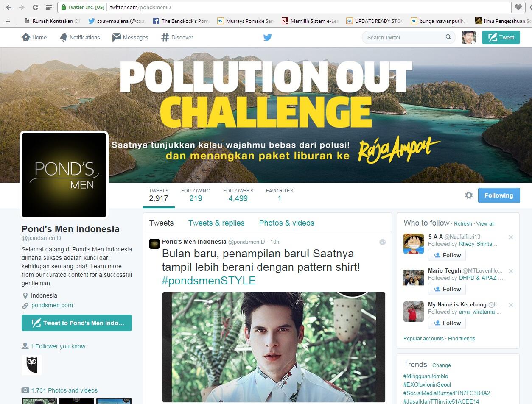Click the My Name is Kecebong avatar
The height and width of the screenshot is (404, 532).
(414, 312)
